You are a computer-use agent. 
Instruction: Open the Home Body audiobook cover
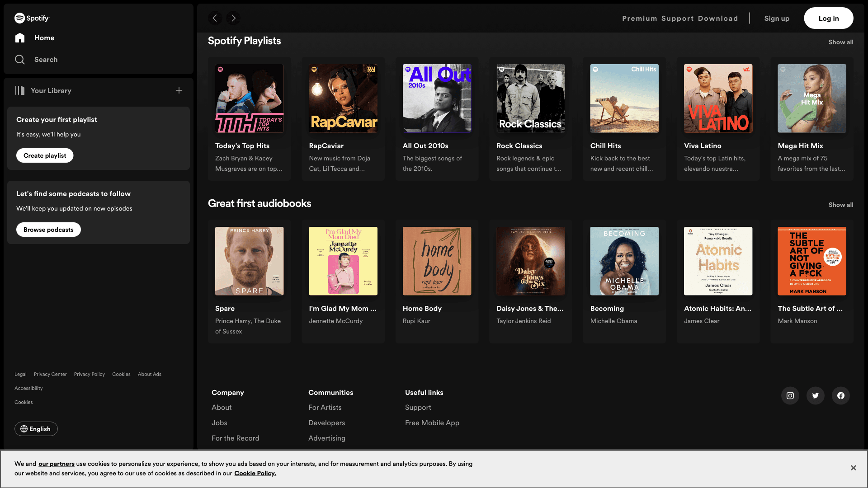(x=437, y=261)
